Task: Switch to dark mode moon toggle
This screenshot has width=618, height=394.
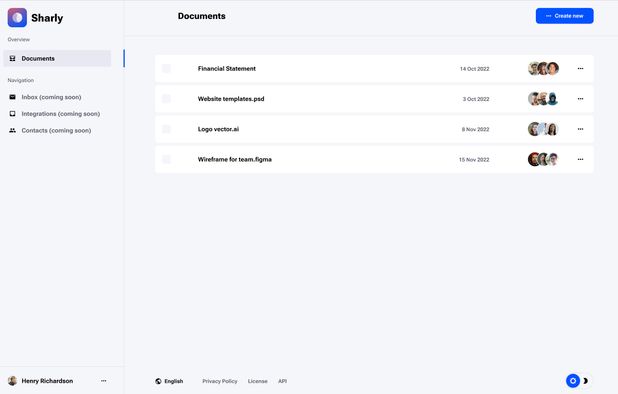Action: pyautogui.click(x=586, y=381)
